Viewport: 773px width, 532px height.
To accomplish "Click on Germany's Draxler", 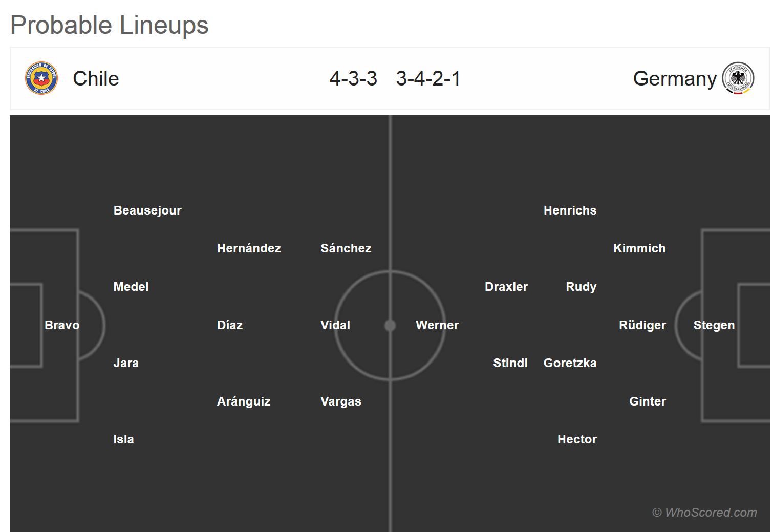I will [x=506, y=287].
